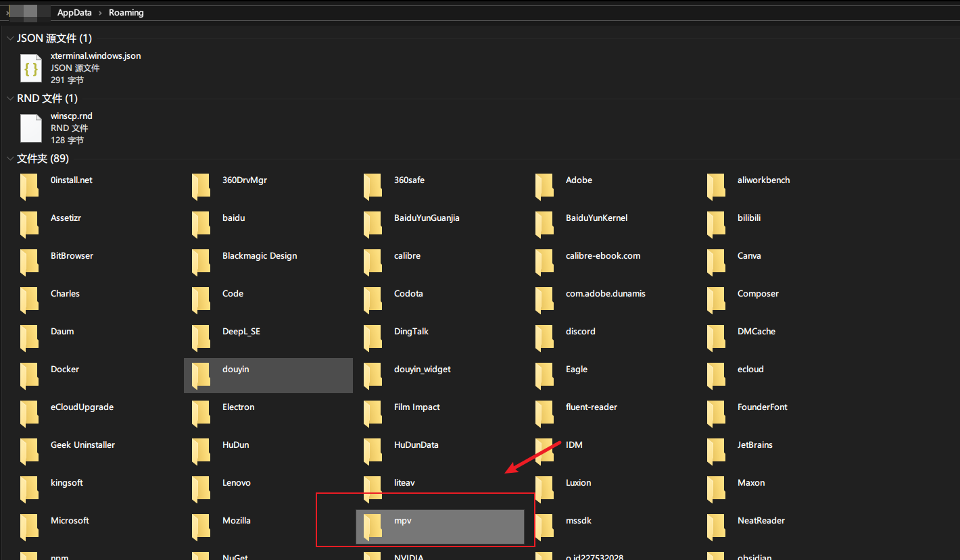The width and height of the screenshot is (960, 560).
Task: Open the calibre-ebook.com folder icon
Action: click(544, 263)
